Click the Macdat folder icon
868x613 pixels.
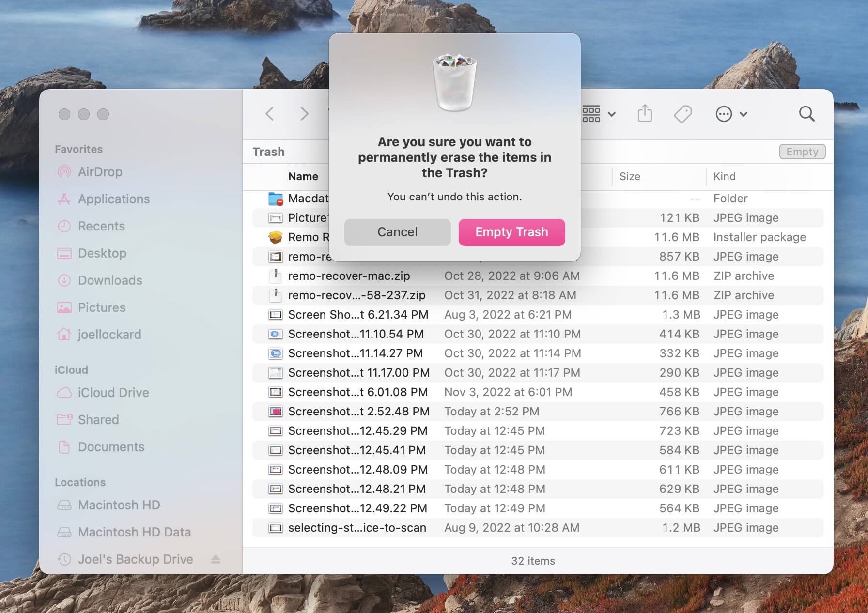(276, 199)
